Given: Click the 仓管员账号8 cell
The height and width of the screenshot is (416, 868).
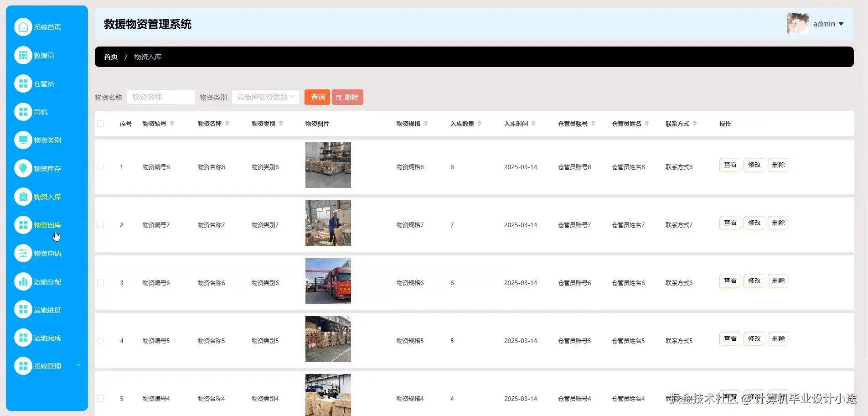Looking at the screenshot, I should (x=574, y=167).
